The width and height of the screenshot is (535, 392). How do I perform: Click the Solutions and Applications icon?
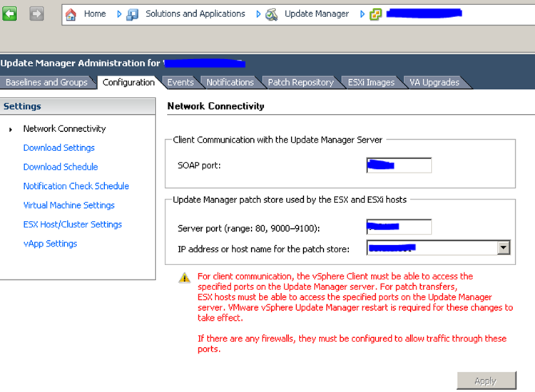[132, 14]
